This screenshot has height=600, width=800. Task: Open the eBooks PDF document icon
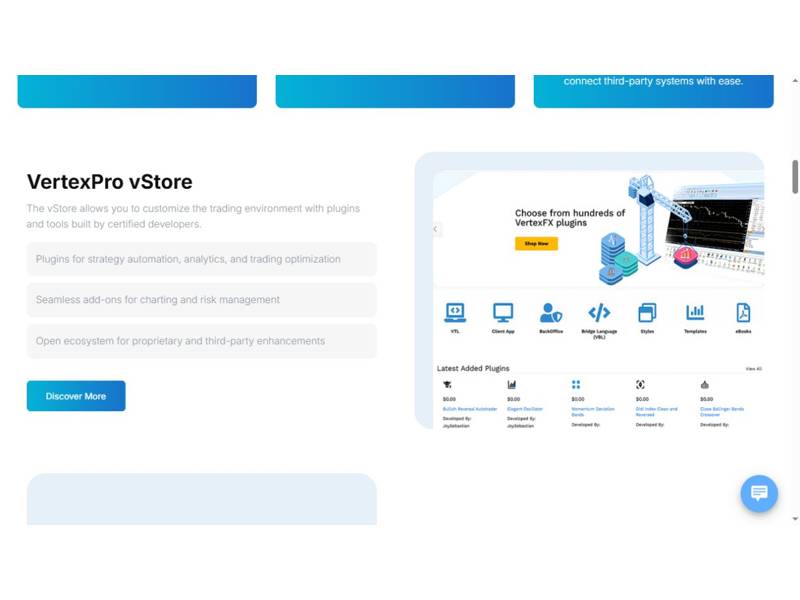743,313
